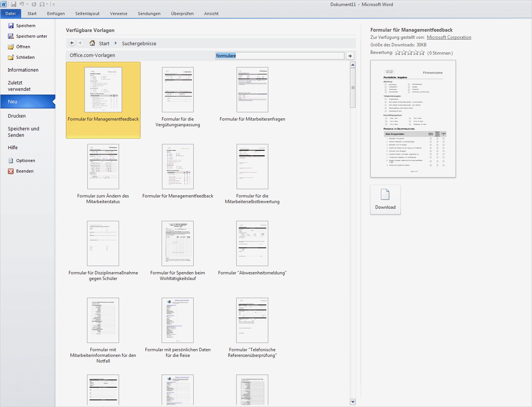
Task: Rate the template by clicking a star
Action: coord(409,53)
